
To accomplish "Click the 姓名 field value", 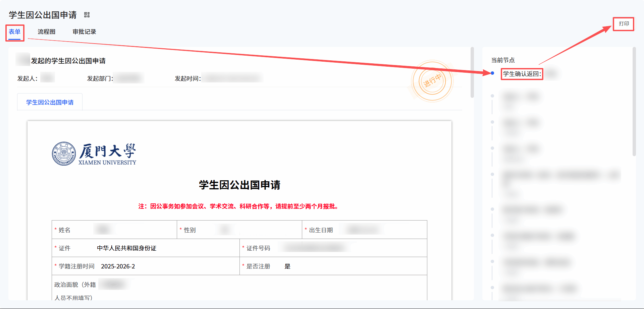I will (103, 230).
